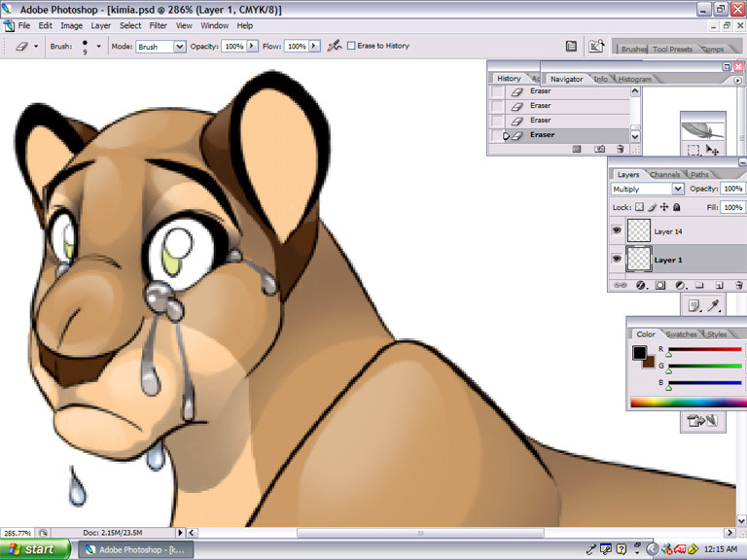Select the Notes tool in toolbox
Image resolution: width=747 pixels, height=560 pixels.
694,305
